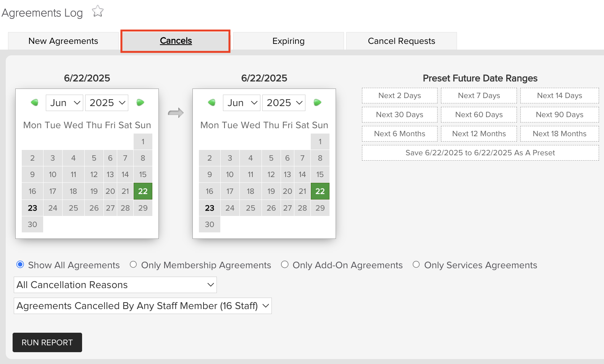Select highlighted day 22 in end calendar
The height and width of the screenshot is (364, 604).
click(320, 191)
